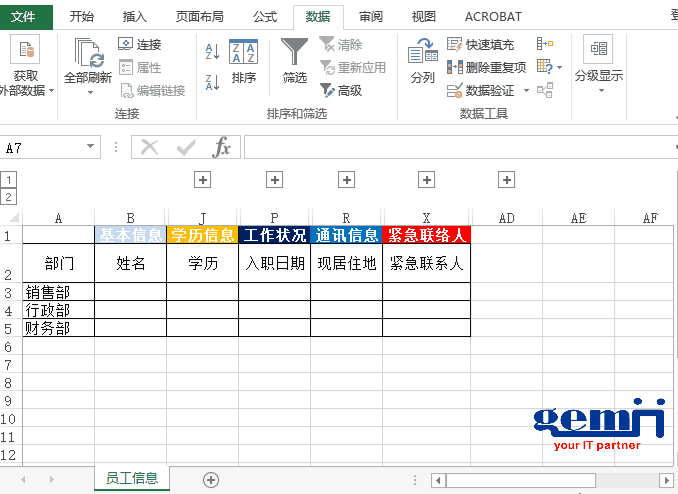Click next sheet navigation arrow
The width and height of the screenshot is (678, 494).
[x=52, y=479]
